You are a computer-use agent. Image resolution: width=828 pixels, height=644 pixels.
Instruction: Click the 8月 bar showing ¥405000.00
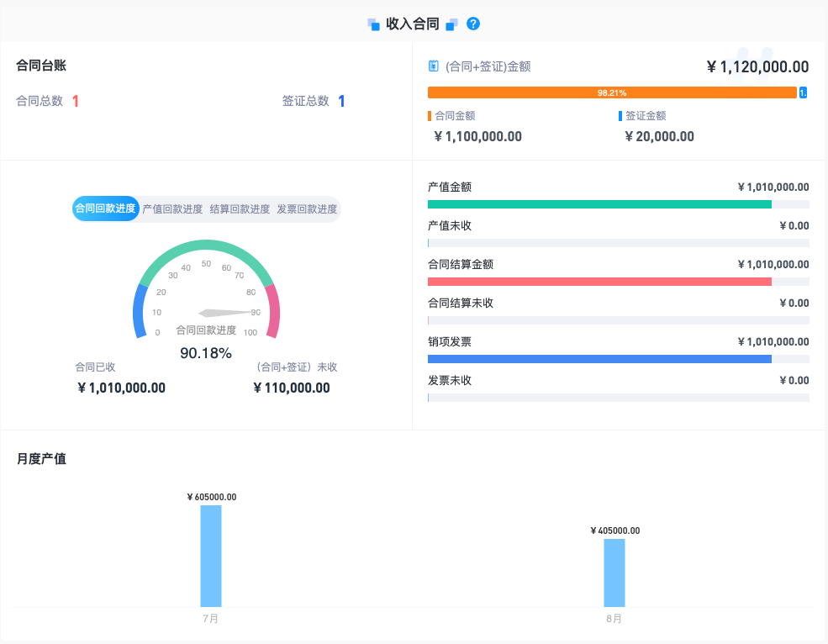coord(614,572)
